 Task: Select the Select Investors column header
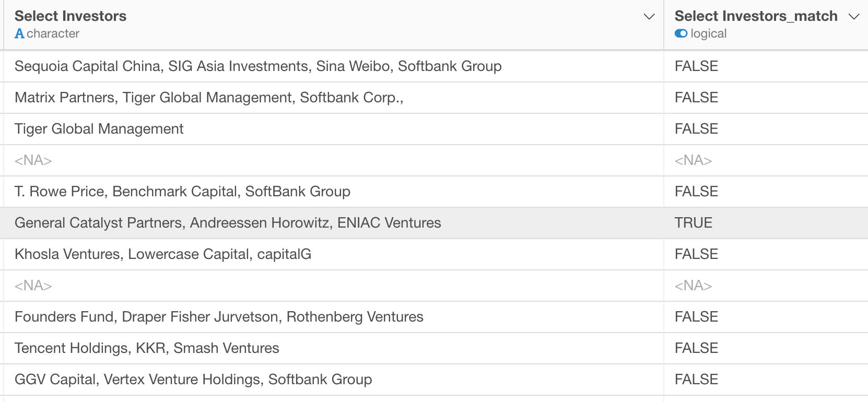click(x=333, y=25)
